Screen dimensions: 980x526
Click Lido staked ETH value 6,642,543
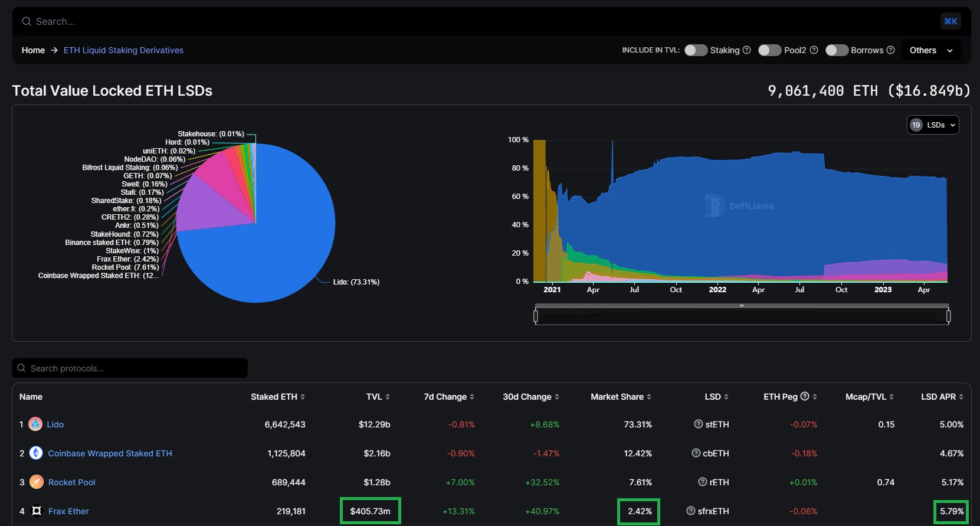point(285,424)
